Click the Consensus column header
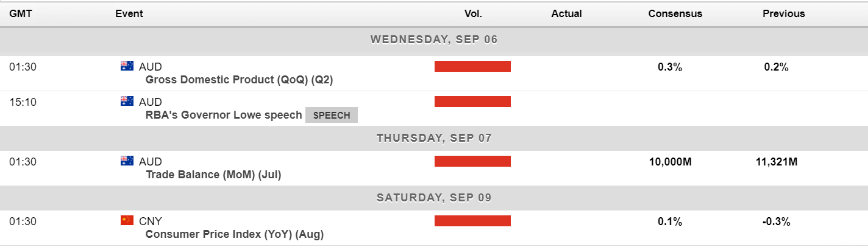This screenshot has height=247, width=868. (x=675, y=13)
